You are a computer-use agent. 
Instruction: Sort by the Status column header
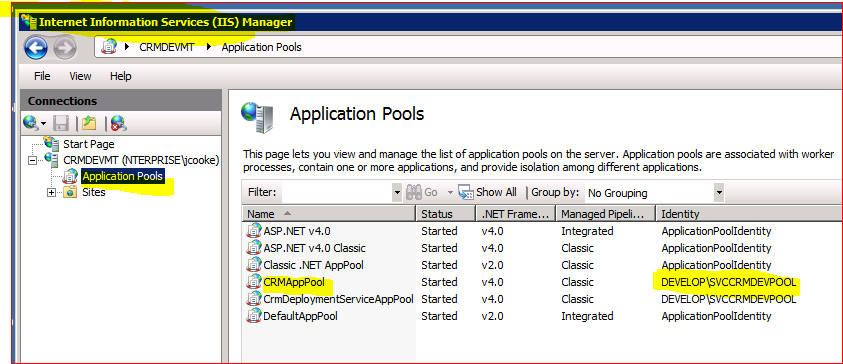click(x=446, y=214)
